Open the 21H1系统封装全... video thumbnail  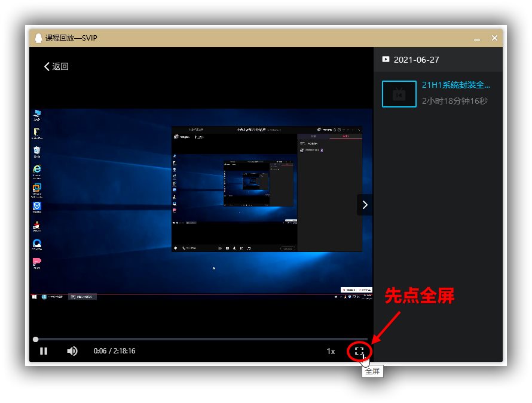pyautogui.click(x=399, y=94)
